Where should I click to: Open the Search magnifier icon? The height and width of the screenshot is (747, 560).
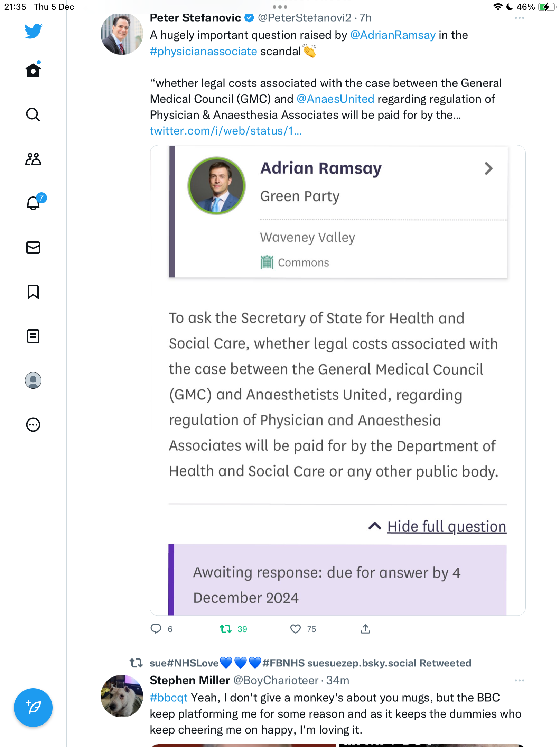(33, 114)
